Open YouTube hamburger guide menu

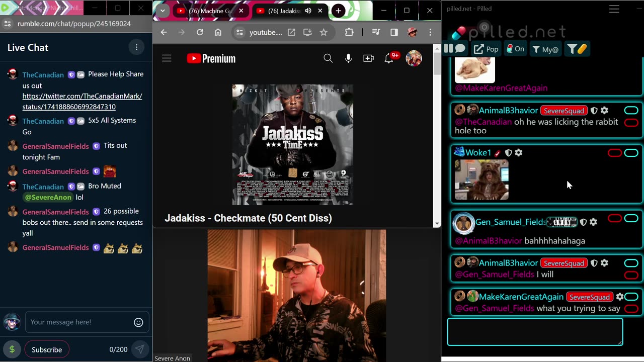(167, 58)
